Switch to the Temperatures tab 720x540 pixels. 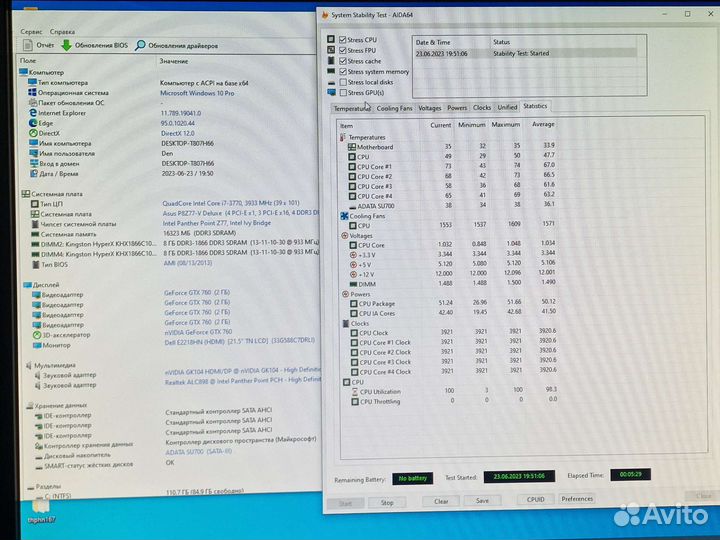[351, 108]
